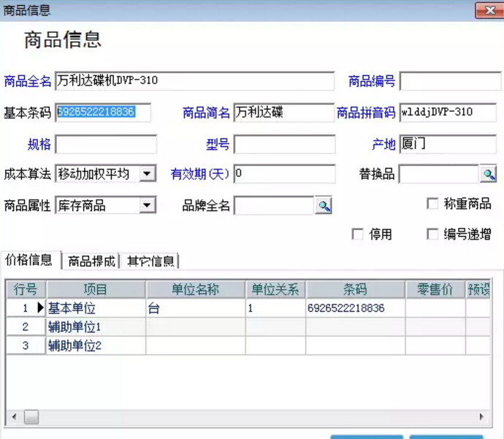Screen dimensions: 504x439
Task: Click the 条码 column header
Action: 356,289
